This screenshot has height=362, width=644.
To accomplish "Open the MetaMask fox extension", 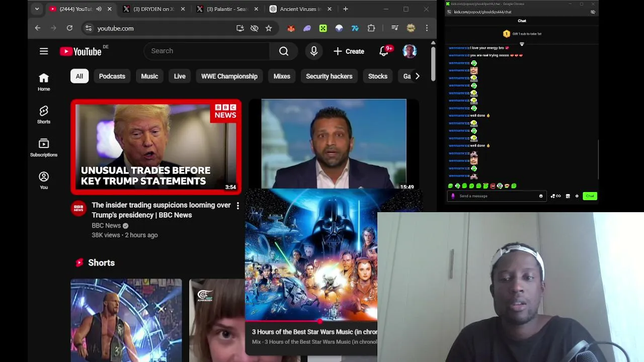I will [291, 28].
